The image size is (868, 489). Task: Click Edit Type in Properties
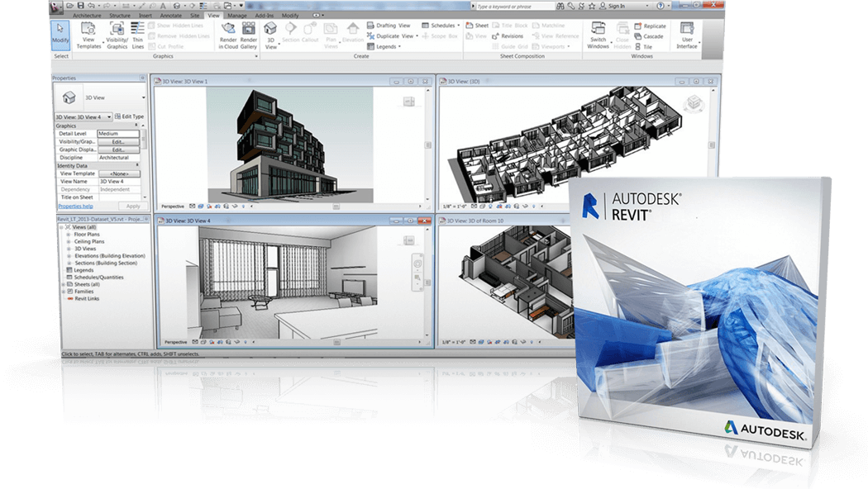pyautogui.click(x=130, y=116)
